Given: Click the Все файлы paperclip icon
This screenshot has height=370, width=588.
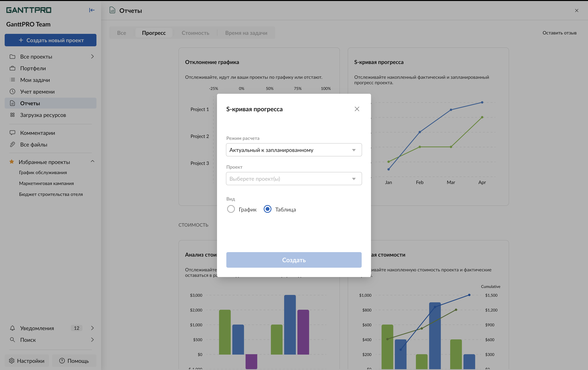Looking at the screenshot, I should click(x=12, y=144).
